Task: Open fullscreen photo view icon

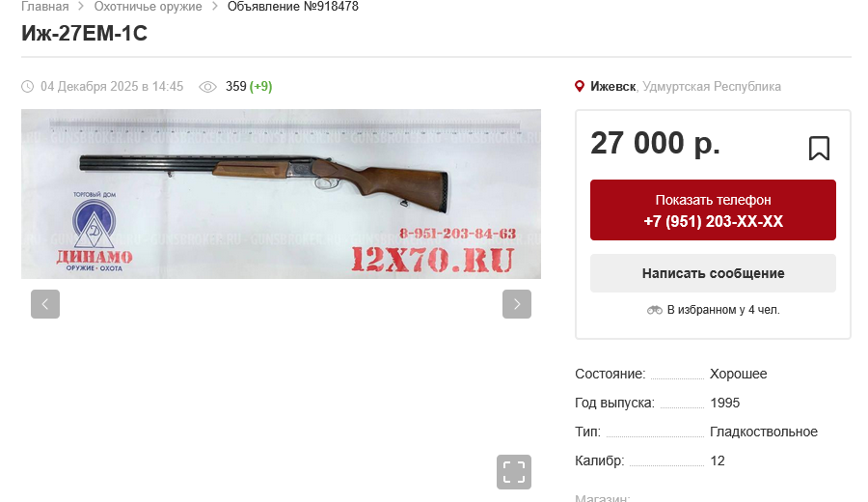Action: [x=514, y=472]
